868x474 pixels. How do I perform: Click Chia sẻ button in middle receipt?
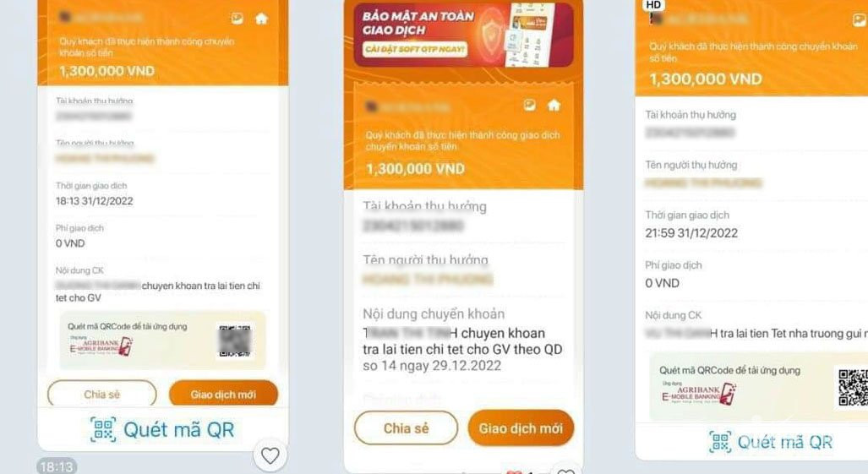click(407, 428)
